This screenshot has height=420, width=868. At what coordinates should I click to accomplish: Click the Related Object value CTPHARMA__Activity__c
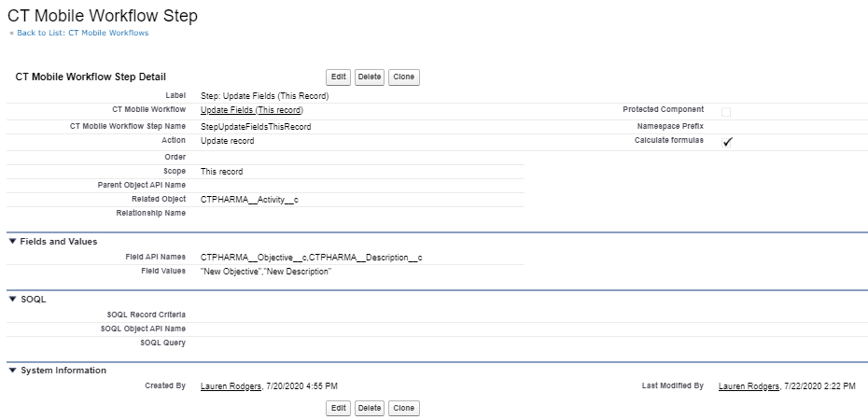[x=249, y=199]
